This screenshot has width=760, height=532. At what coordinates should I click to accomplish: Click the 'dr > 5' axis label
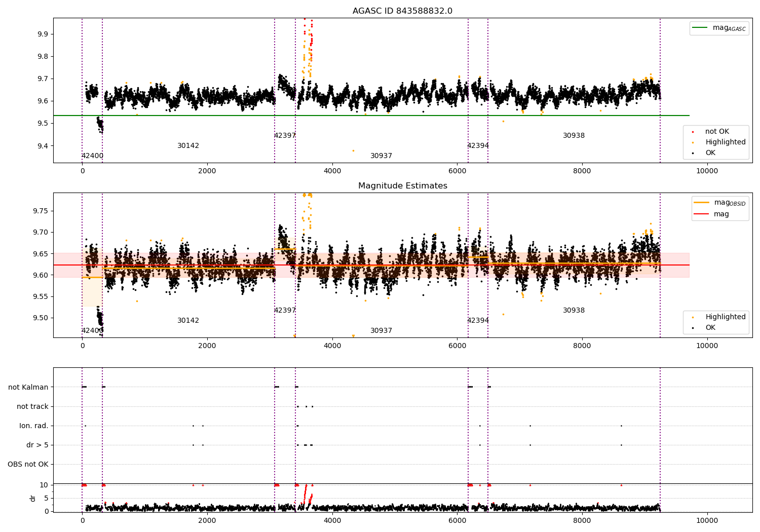point(37,445)
